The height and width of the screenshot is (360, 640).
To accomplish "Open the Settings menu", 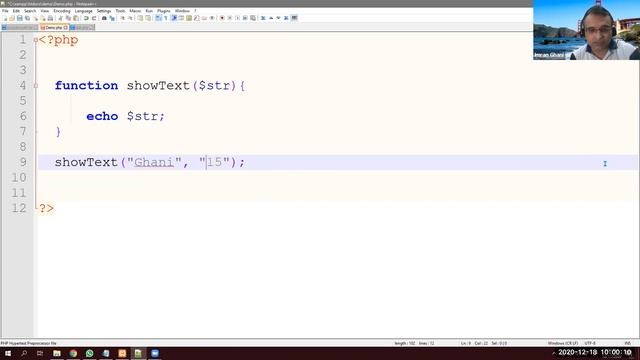I will 104,11.
